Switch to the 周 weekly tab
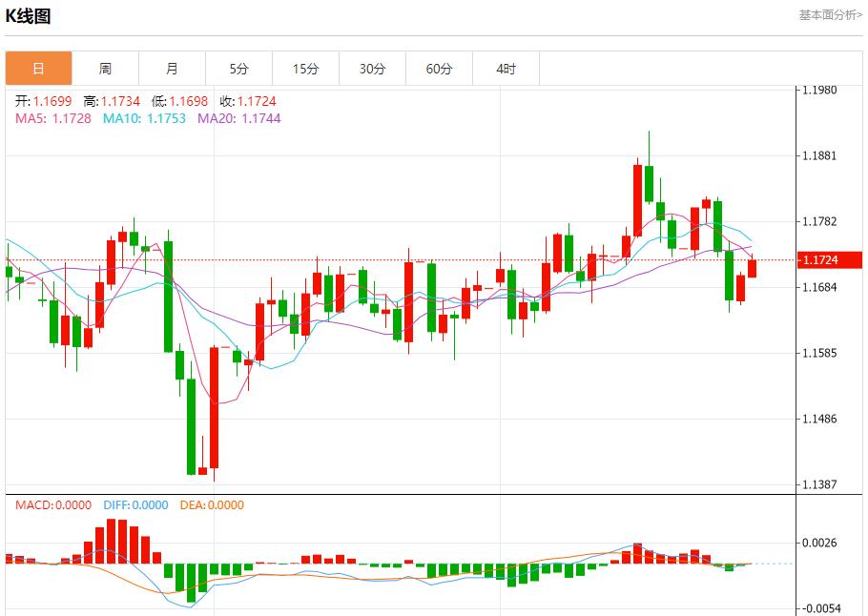This screenshot has height=616, width=868. click(105, 69)
